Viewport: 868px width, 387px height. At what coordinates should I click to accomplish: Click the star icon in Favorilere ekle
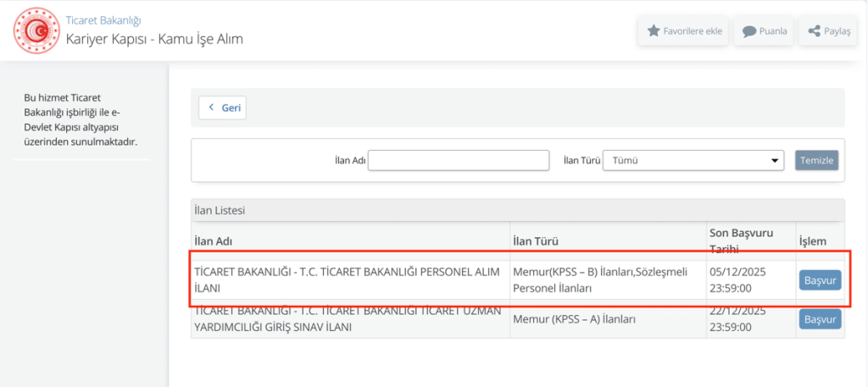point(654,31)
